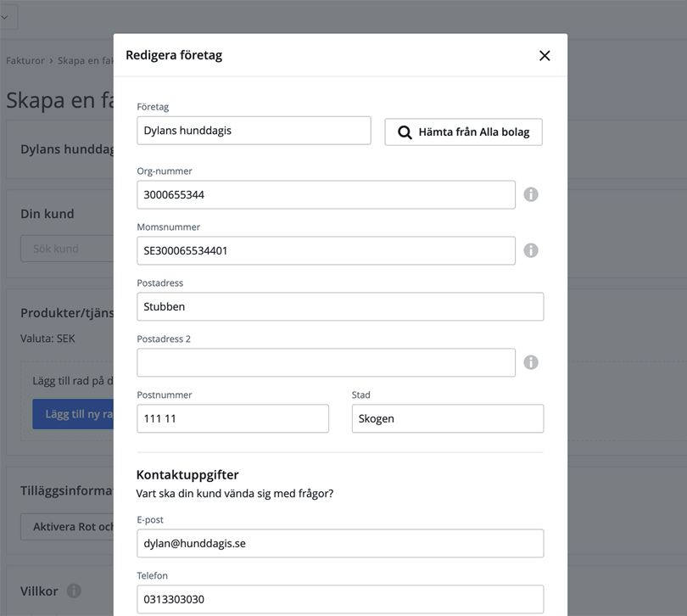Click the Hämta från Alla bolag button
Image resolution: width=687 pixels, height=616 pixels.
463,132
